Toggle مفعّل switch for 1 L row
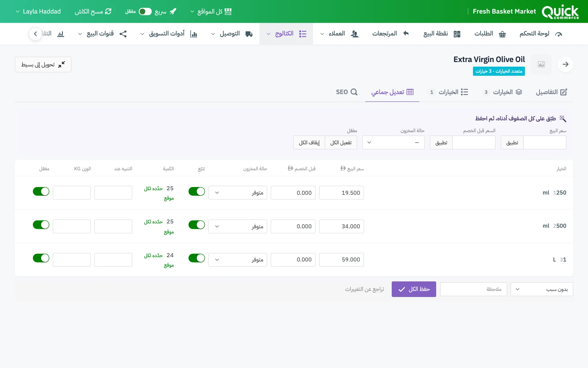The width and height of the screenshot is (588, 368). (x=41, y=258)
